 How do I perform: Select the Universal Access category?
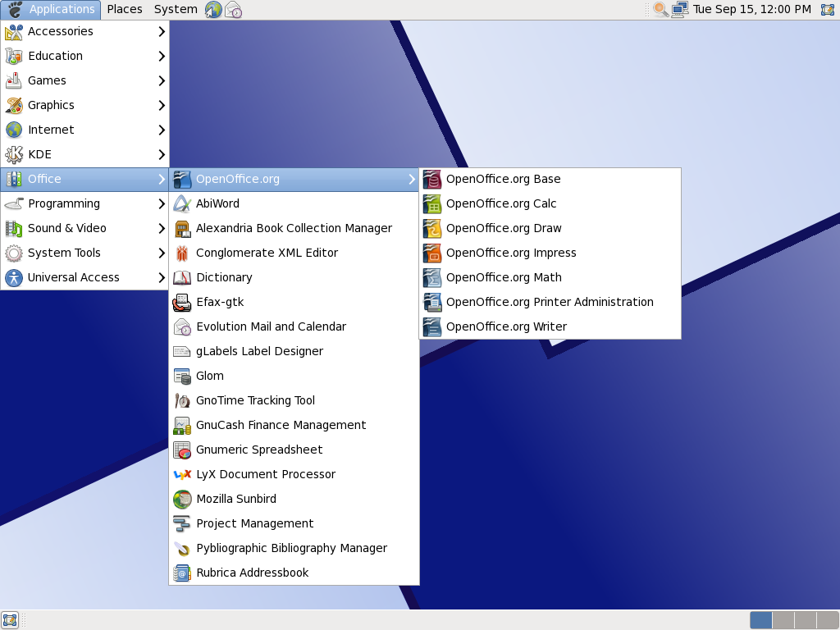[84, 277]
